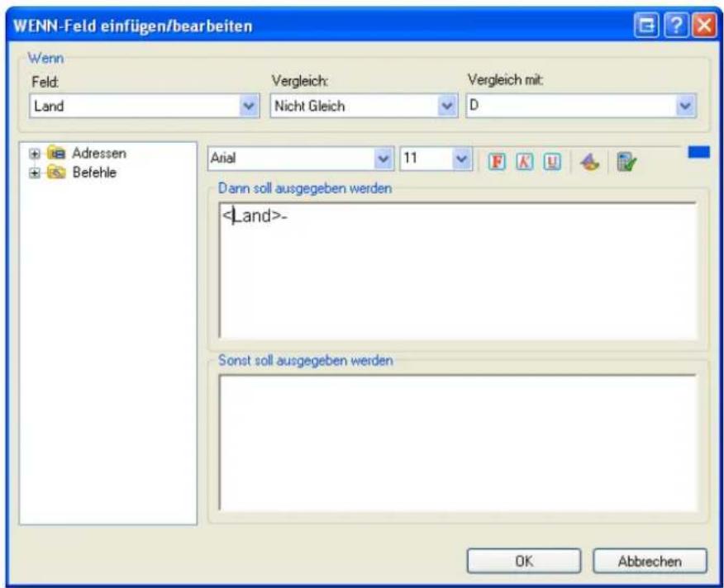Click the help question mark button
This screenshot has height=588, width=724.
point(676,26)
